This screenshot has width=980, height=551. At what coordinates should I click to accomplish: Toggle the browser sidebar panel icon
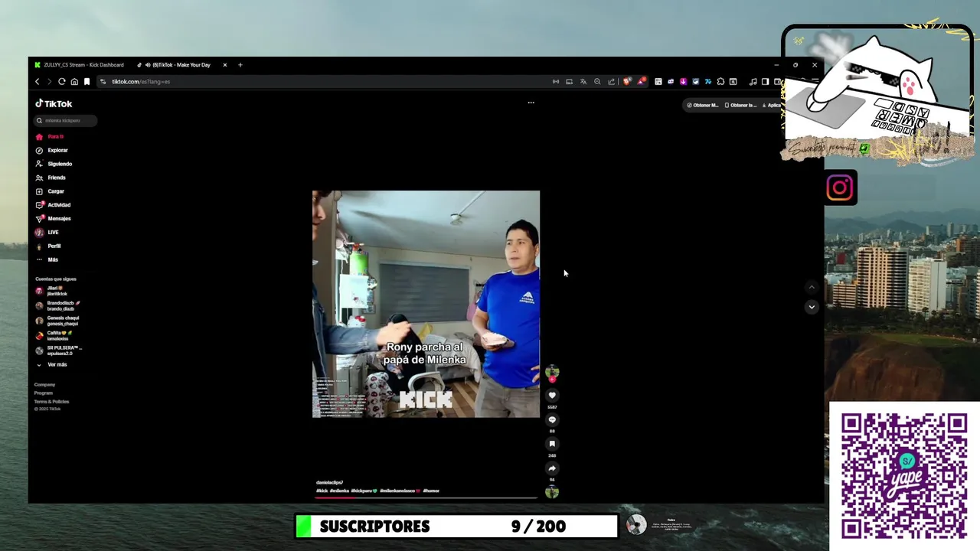coord(765,81)
